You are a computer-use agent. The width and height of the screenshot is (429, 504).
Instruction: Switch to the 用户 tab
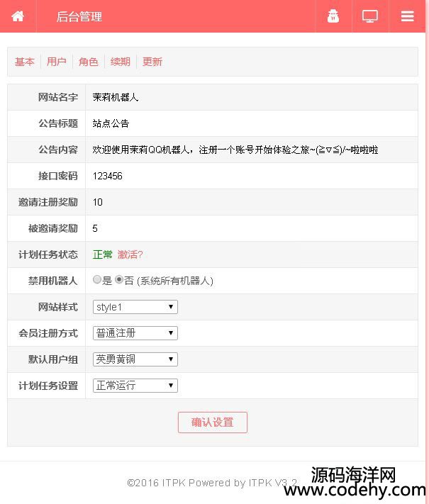point(56,62)
